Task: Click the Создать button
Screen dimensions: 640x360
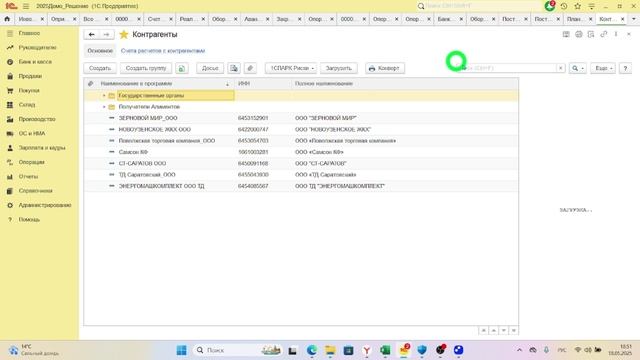Action: tap(100, 68)
